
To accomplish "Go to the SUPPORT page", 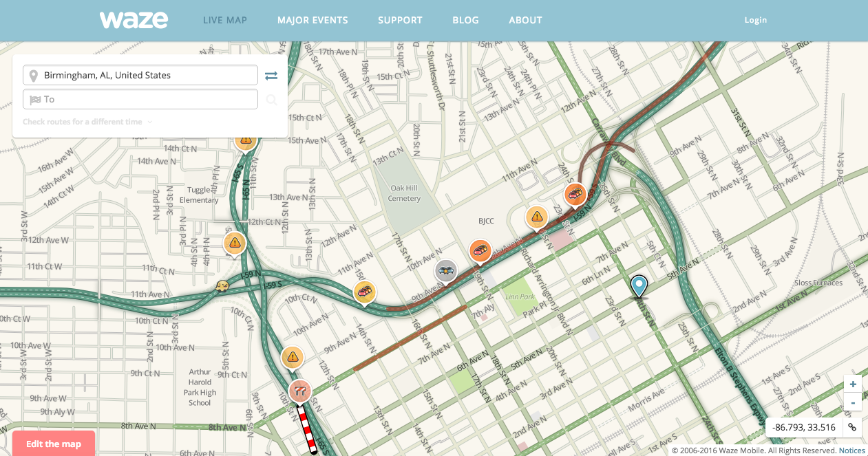I will [x=400, y=20].
